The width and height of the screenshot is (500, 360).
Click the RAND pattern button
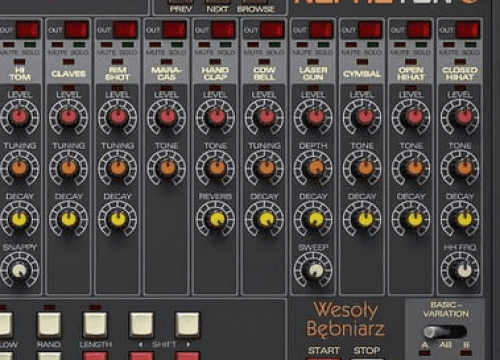tap(49, 325)
